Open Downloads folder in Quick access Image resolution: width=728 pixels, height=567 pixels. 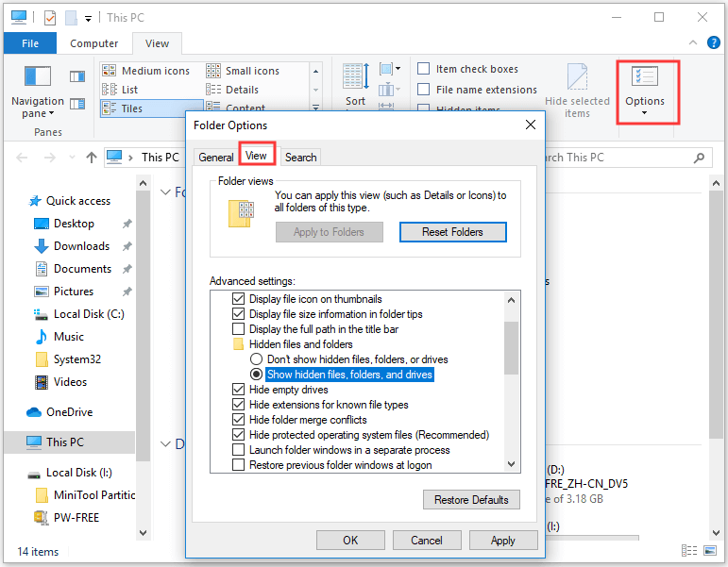[81, 246]
